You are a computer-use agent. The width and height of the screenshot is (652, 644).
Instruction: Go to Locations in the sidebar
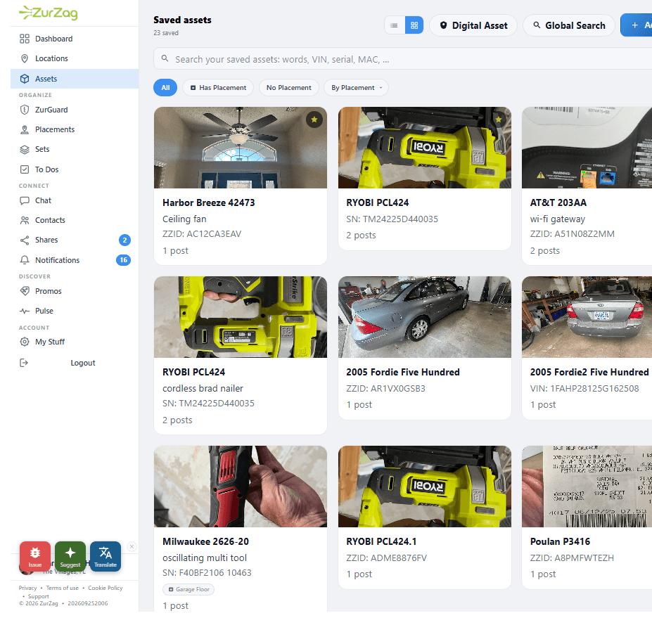[75, 58]
